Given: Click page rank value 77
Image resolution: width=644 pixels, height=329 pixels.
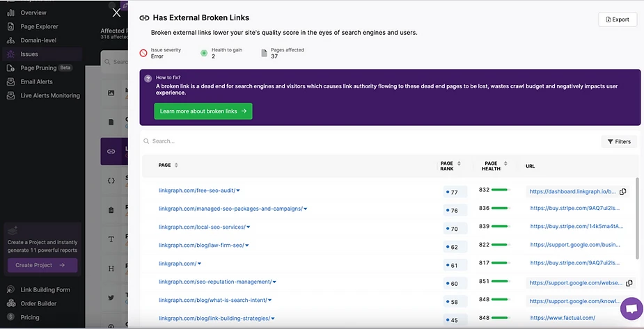Looking at the screenshot, I should 455,192.
